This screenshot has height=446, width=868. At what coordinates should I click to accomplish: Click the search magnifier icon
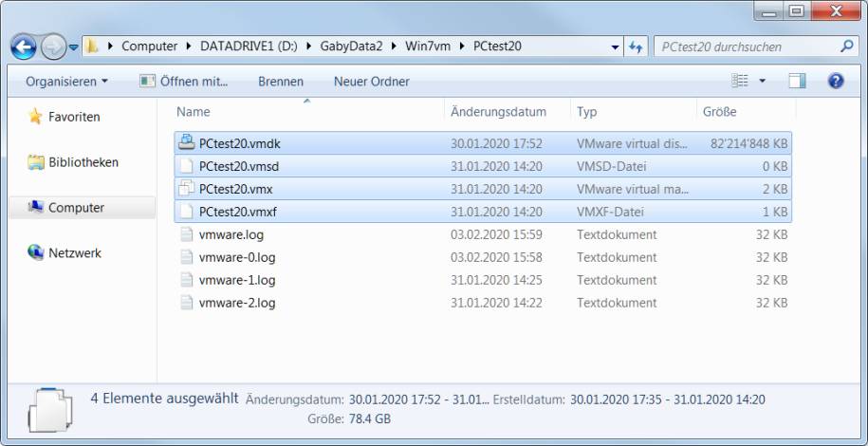(x=846, y=46)
